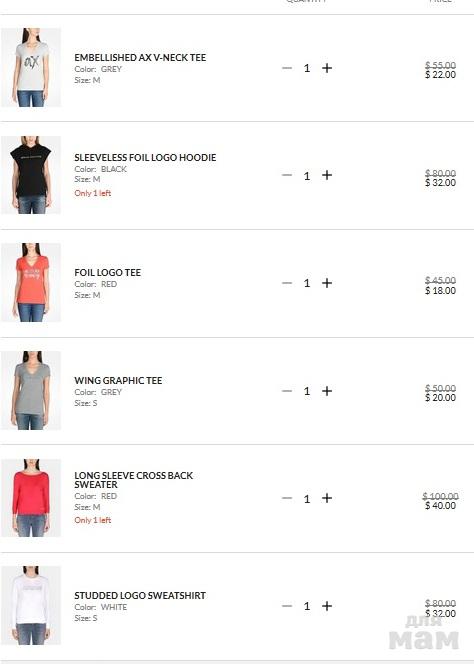Open Long Sleeve Cross Back Sweater title
Viewport: 474px width, 664px height.
[x=133, y=480]
